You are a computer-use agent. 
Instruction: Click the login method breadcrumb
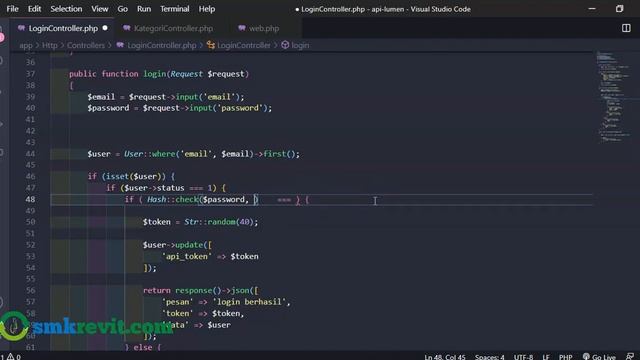[300, 45]
